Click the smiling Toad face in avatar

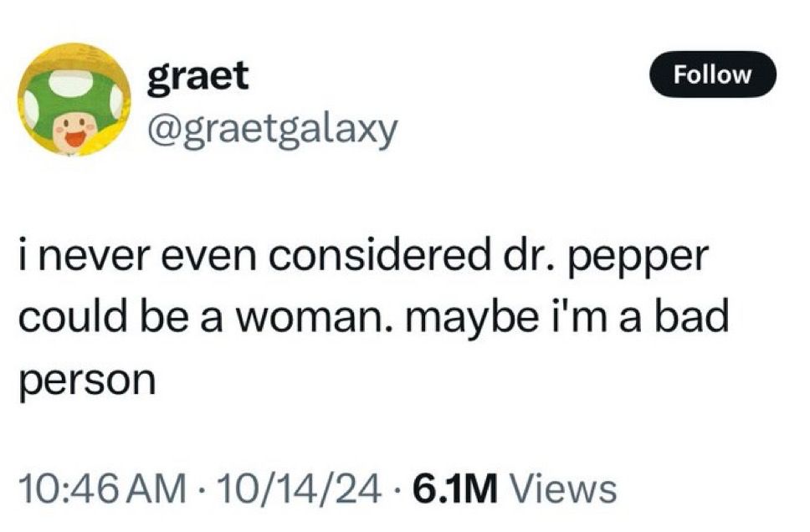74,131
